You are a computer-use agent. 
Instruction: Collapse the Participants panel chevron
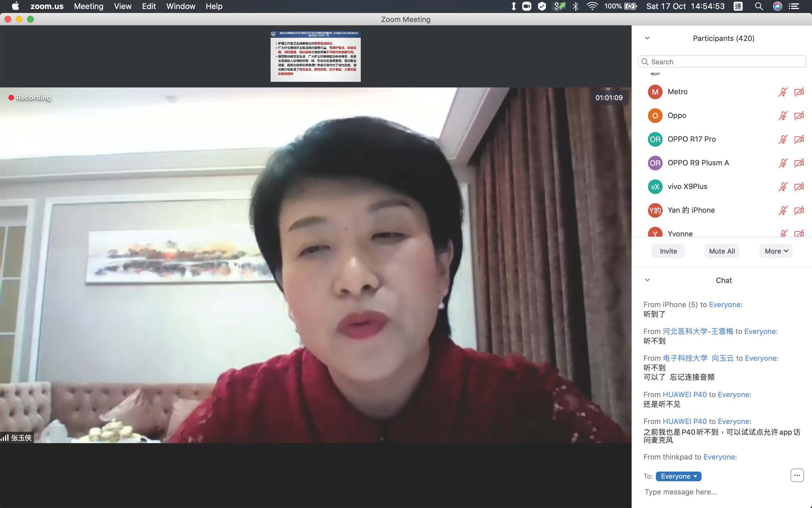[x=647, y=38]
